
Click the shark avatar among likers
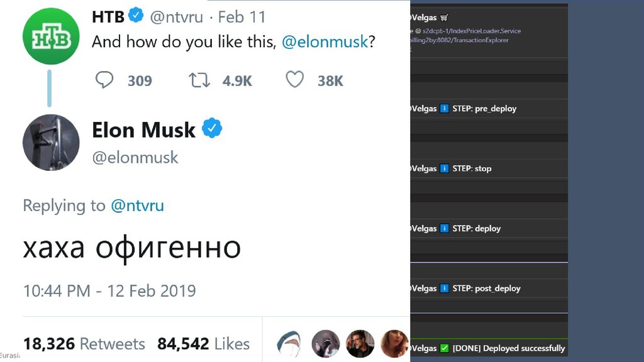[290, 344]
